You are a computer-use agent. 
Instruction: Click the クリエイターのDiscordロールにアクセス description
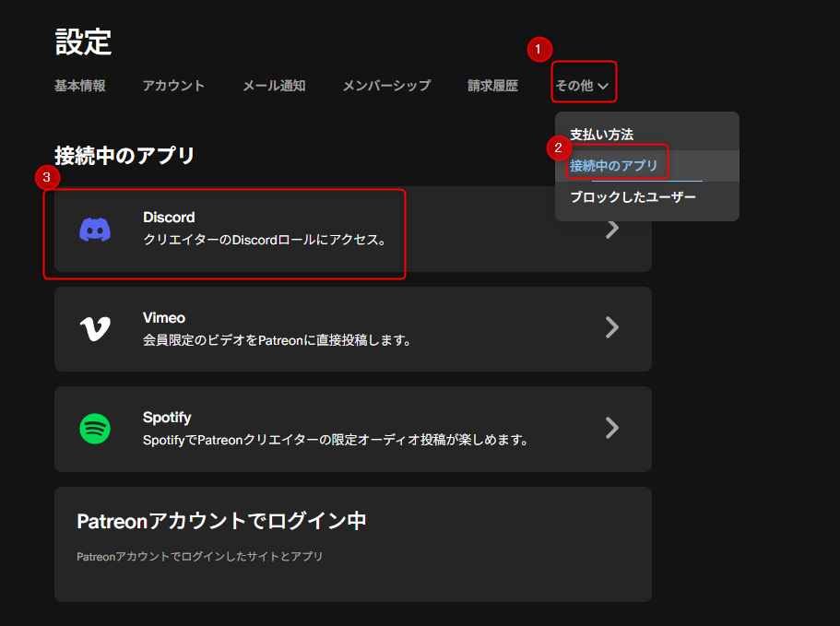(266, 240)
